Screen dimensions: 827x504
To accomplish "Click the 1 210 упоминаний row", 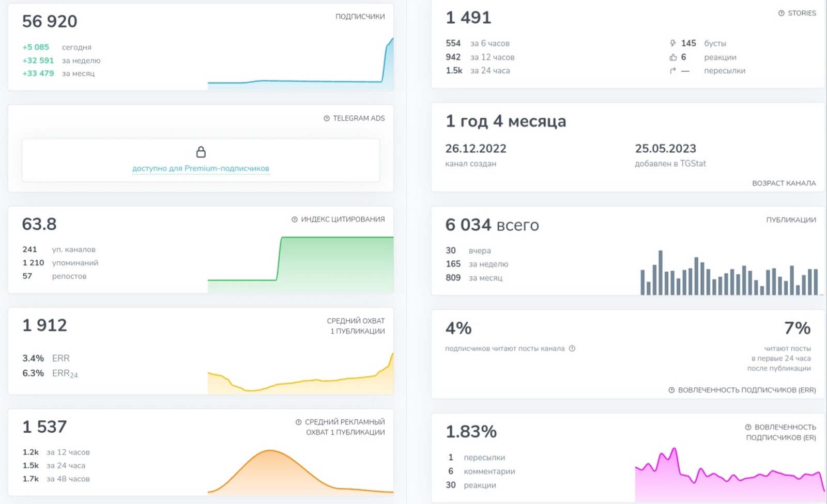I will (60, 263).
